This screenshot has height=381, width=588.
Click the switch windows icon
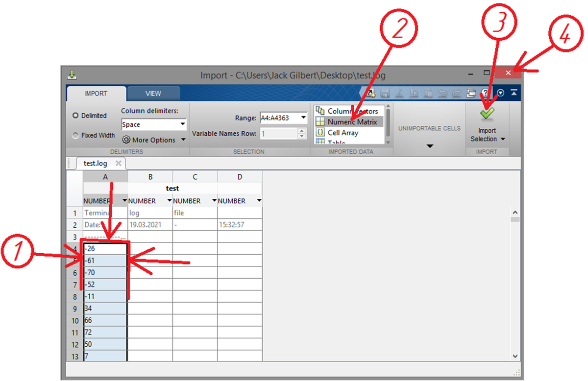click(471, 93)
